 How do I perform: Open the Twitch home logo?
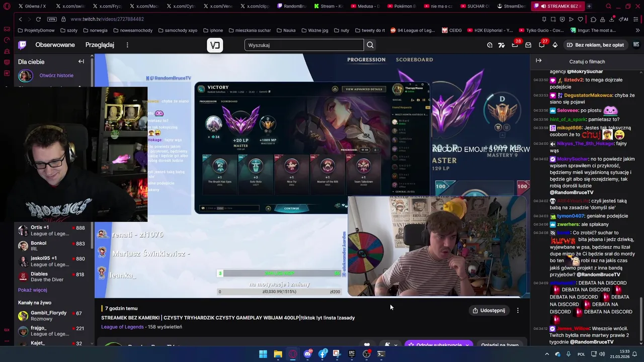[x=22, y=45]
